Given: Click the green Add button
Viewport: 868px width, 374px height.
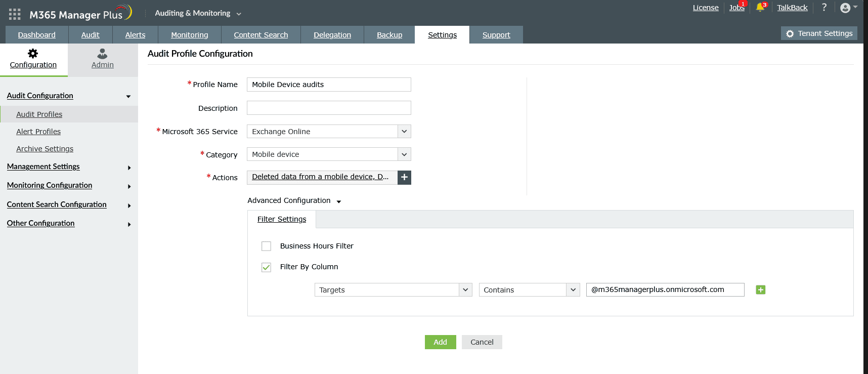Looking at the screenshot, I should [440, 342].
